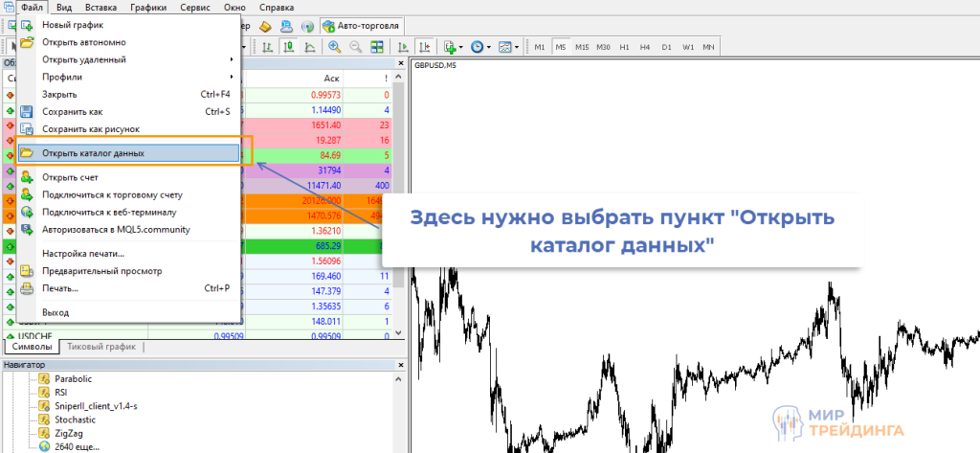The height and width of the screenshot is (453, 980).
Task: Switch timeframe to M15
Action: click(x=582, y=46)
